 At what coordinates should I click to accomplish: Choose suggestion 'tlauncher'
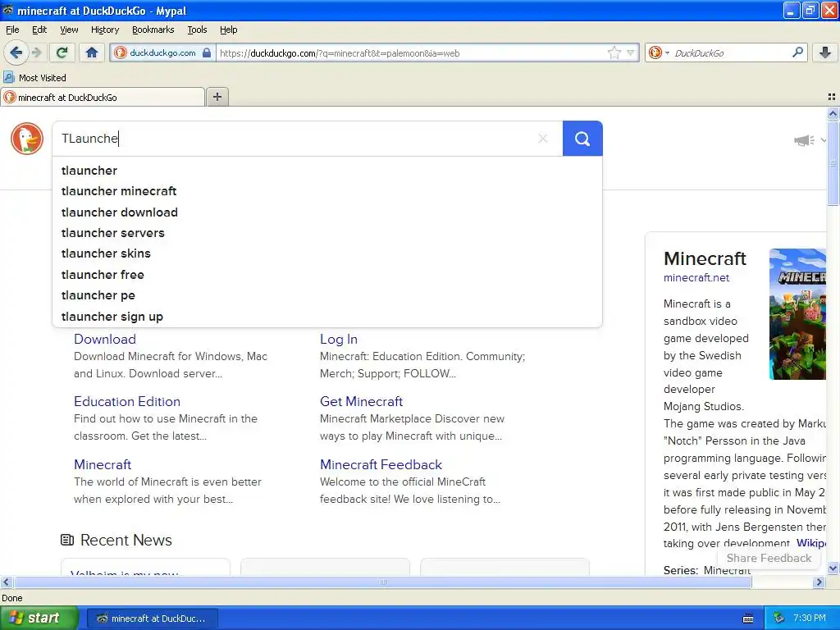(327, 171)
